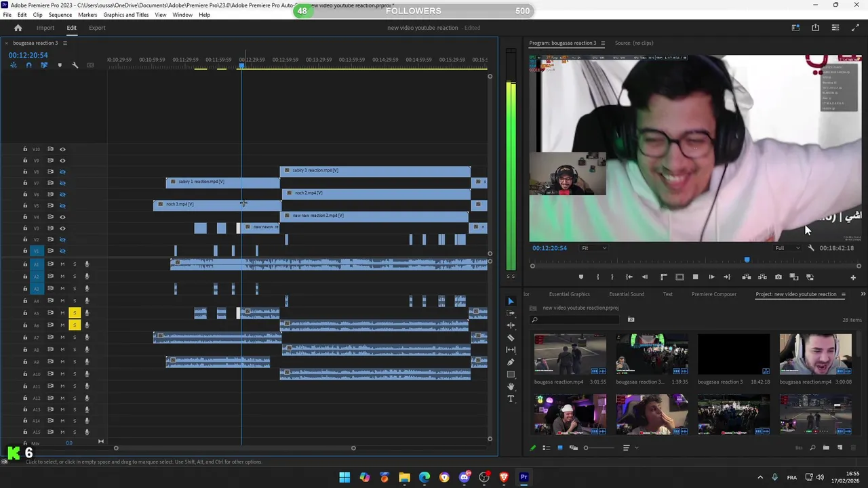Viewport: 868px width, 488px height.
Task: Toggle Safe Margins button in Program monitor
Action: [x=679, y=277]
